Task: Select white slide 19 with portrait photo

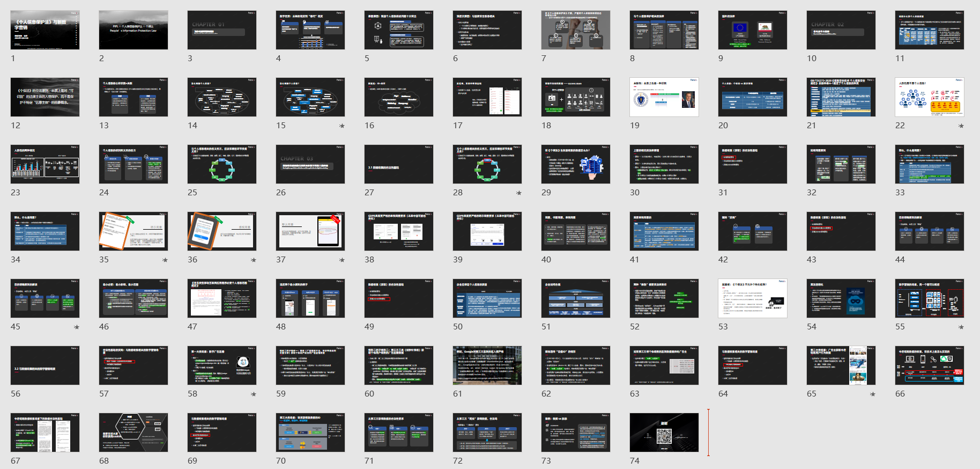Action: tap(664, 97)
